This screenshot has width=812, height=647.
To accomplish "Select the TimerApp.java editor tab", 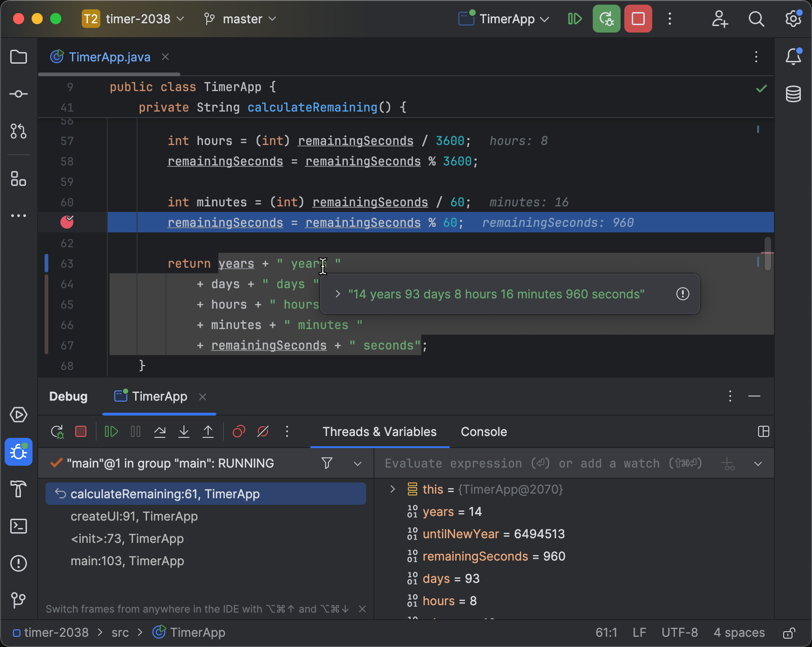I will pos(110,57).
